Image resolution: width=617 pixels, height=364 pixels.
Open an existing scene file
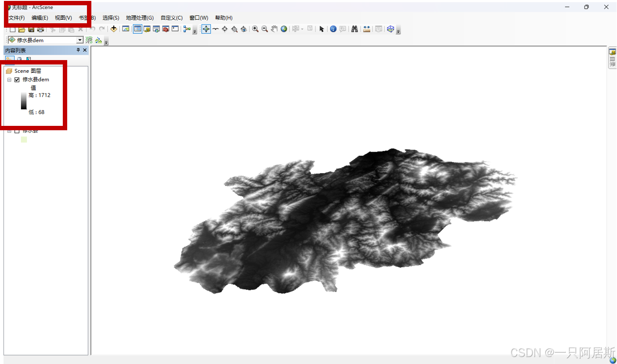(22, 29)
